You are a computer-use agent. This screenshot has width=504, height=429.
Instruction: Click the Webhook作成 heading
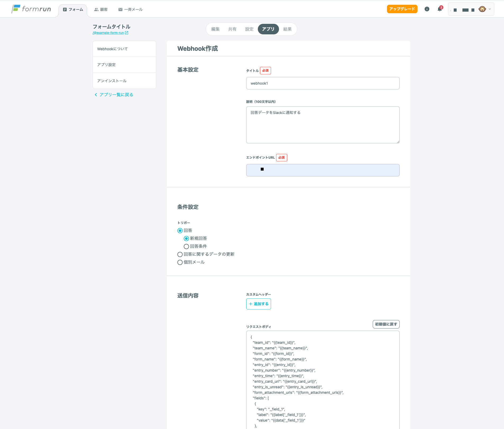coord(198,49)
